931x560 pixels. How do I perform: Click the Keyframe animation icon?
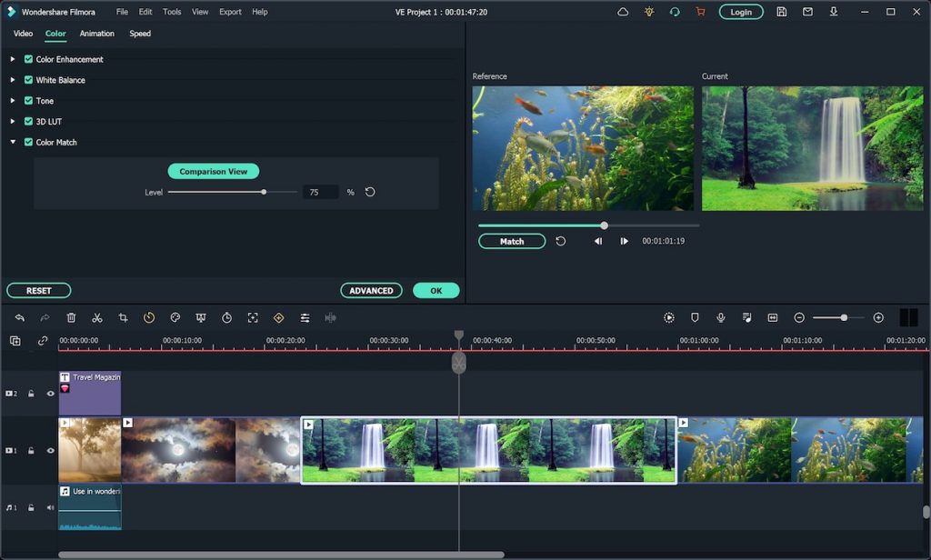click(280, 317)
